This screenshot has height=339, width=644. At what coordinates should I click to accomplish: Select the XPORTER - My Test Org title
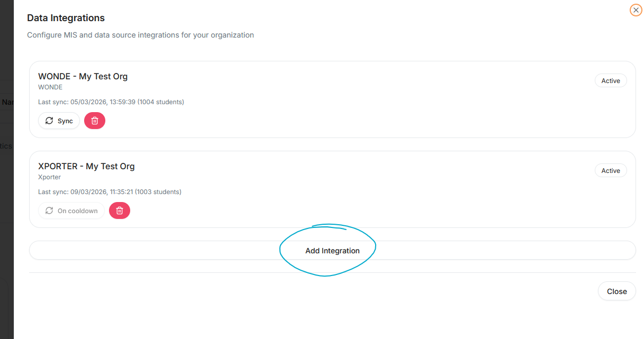point(86,166)
